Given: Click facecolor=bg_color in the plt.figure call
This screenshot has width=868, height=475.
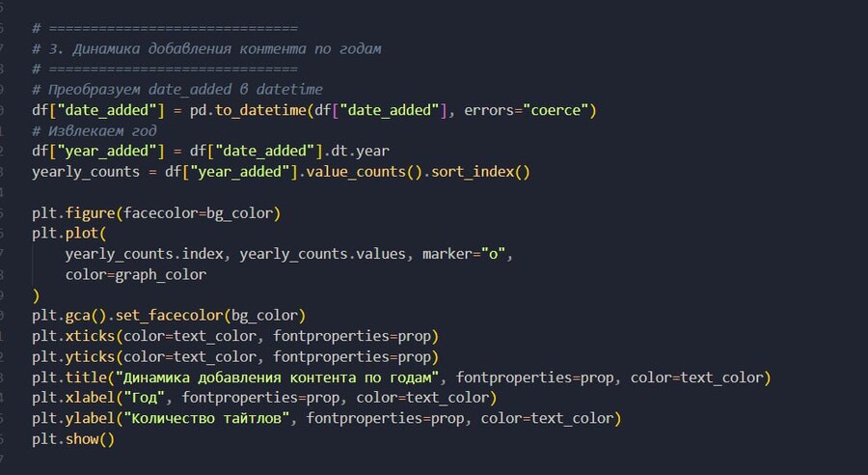Looking at the screenshot, I should (198, 213).
